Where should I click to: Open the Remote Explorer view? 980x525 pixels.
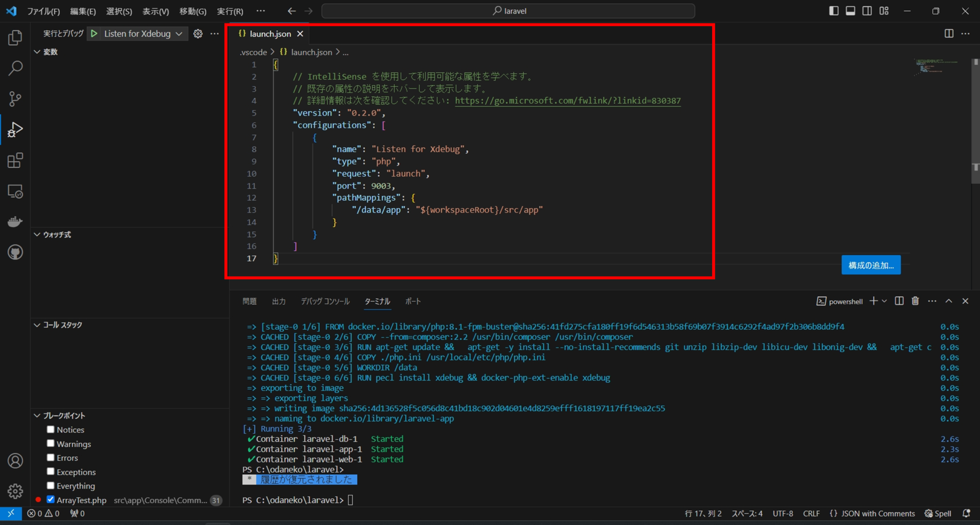coord(15,191)
